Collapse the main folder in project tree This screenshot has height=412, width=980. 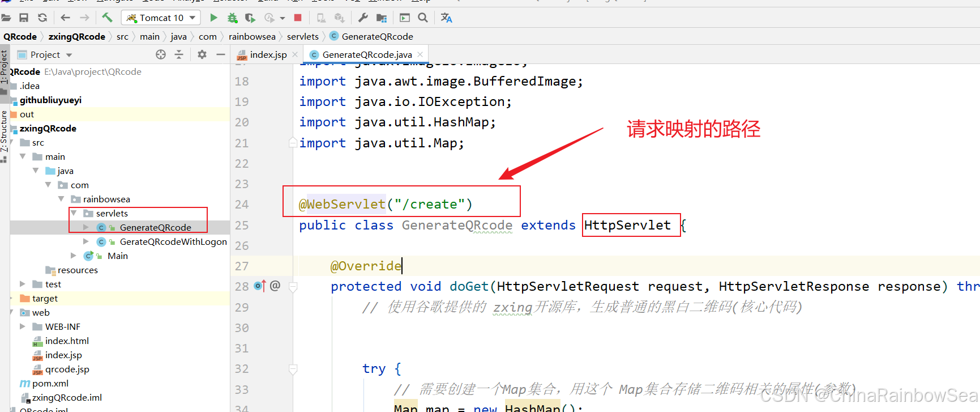coord(23,156)
